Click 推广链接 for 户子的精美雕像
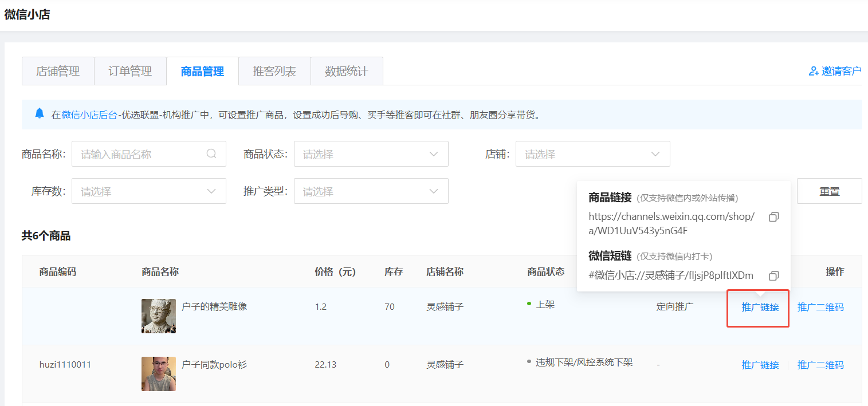The height and width of the screenshot is (406, 868). click(760, 308)
